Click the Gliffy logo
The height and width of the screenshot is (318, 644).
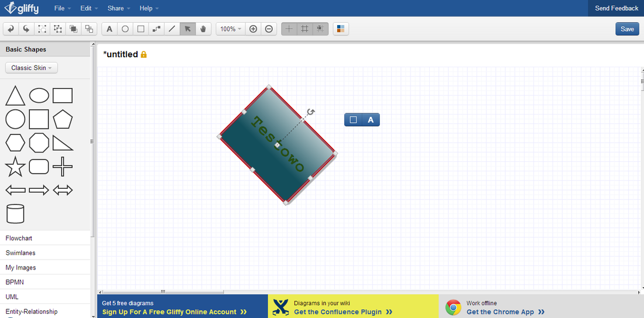pos(21,8)
